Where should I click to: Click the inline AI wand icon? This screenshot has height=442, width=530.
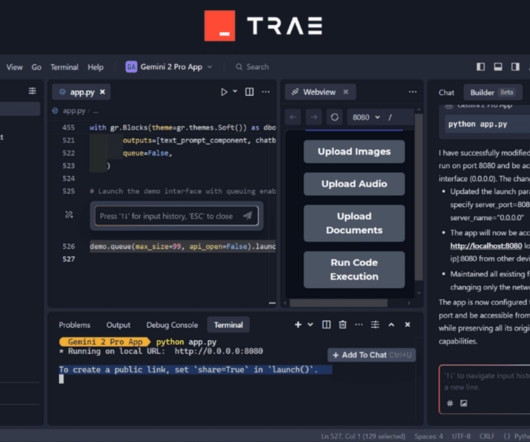pyautogui.click(x=69, y=214)
